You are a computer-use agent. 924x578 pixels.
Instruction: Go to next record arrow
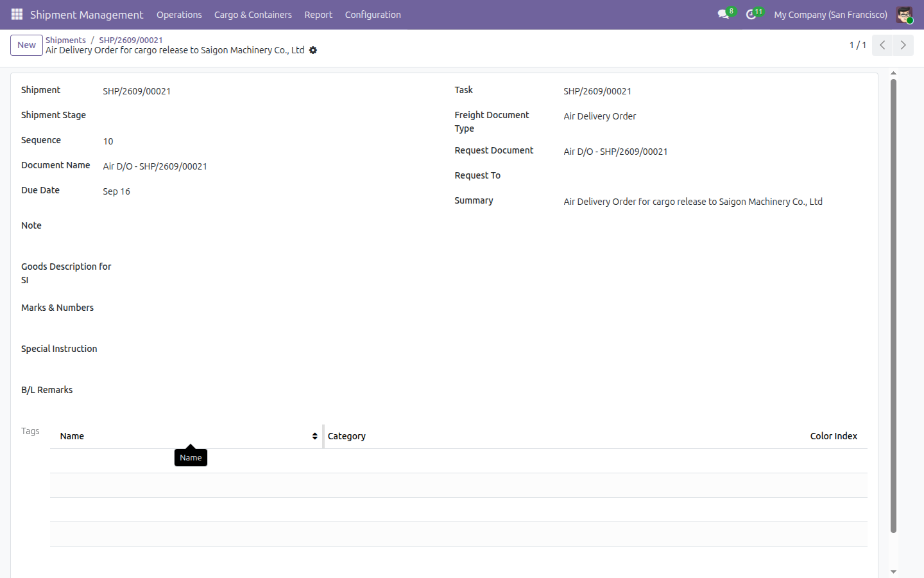[903, 45]
